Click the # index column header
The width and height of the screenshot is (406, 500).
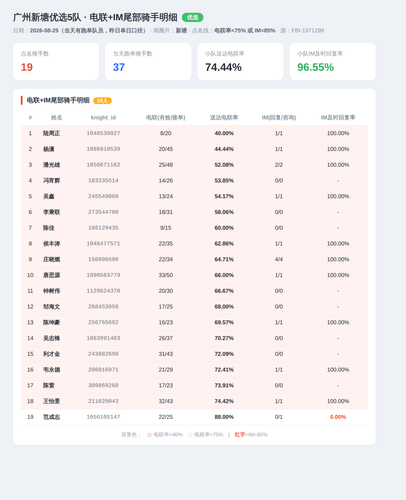point(30,117)
